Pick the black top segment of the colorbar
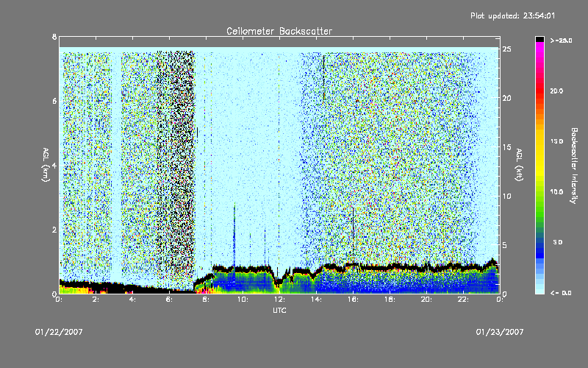This screenshot has width=588, height=368. (x=539, y=39)
